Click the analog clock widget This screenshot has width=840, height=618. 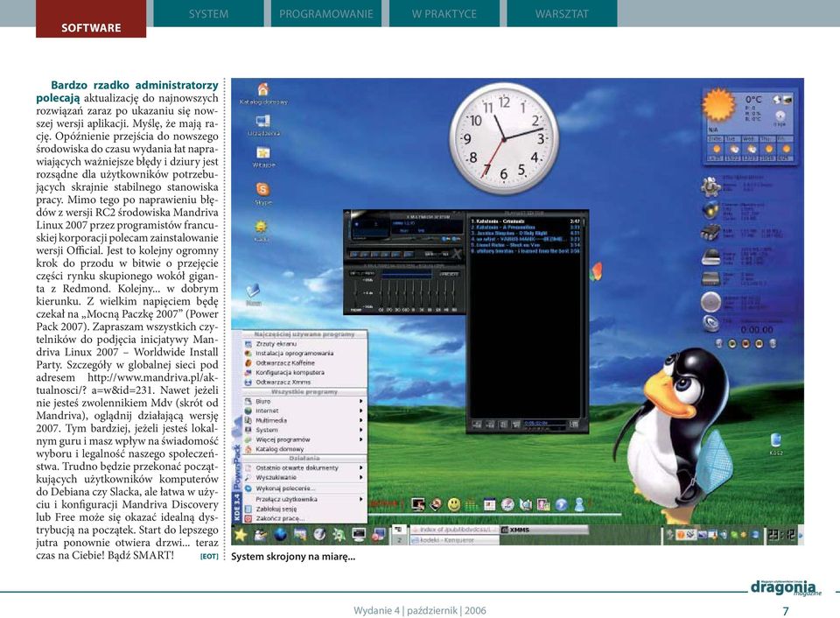pyautogui.click(x=504, y=139)
